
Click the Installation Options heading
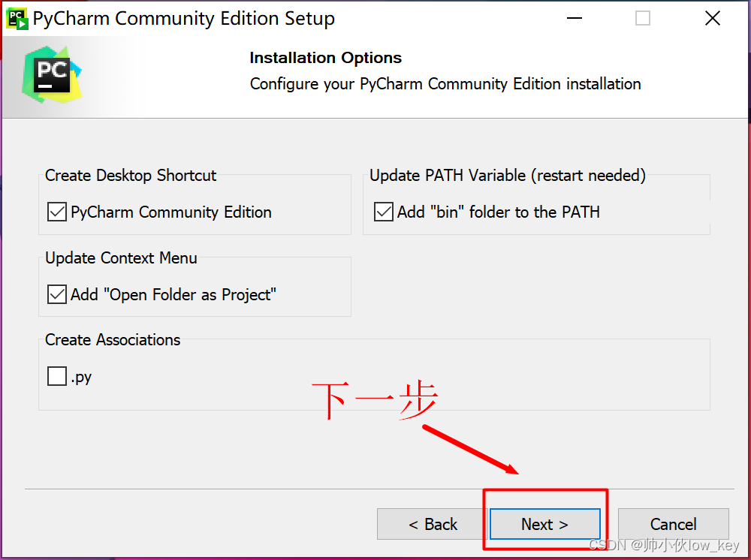point(326,58)
